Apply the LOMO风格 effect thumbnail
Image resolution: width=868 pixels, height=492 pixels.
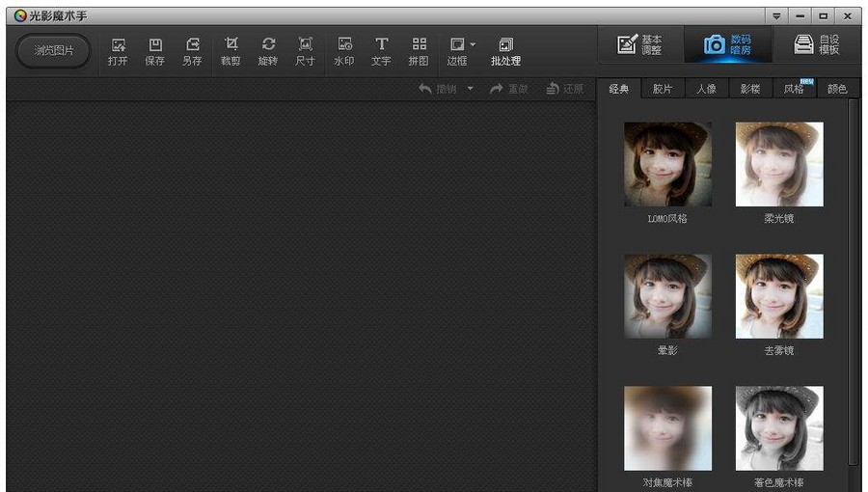(667, 164)
